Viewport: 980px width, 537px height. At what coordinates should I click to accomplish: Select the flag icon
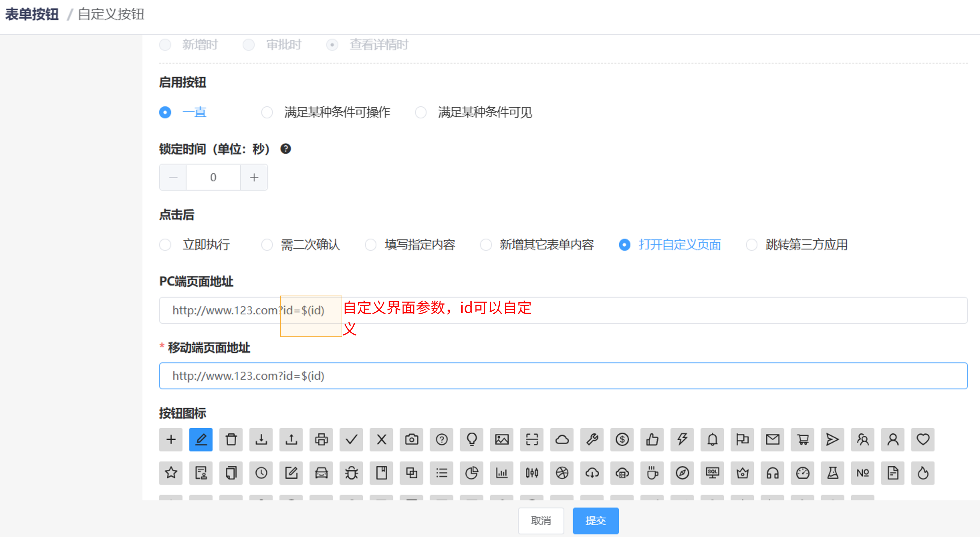click(742, 440)
